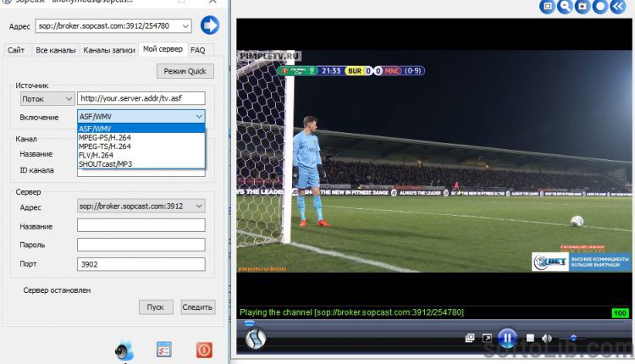The image size is (635, 364).
Task: Adjust the player volume slider
Action: [x=573, y=338]
